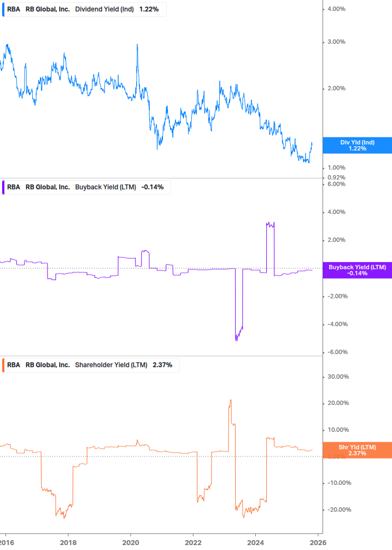
Task: Select the RBA ticker in the Dividend Yield legend
Action: click(x=14, y=9)
